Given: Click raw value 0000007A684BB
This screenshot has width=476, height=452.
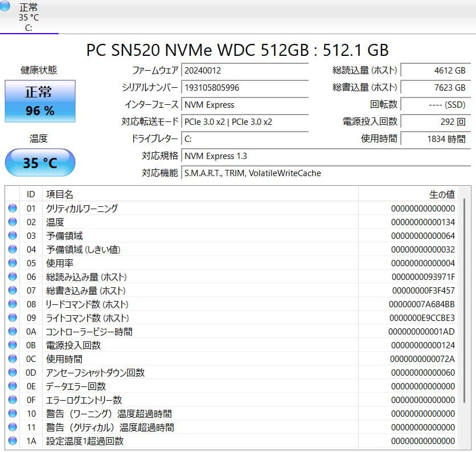Looking at the screenshot, I should click(x=422, y=304).
